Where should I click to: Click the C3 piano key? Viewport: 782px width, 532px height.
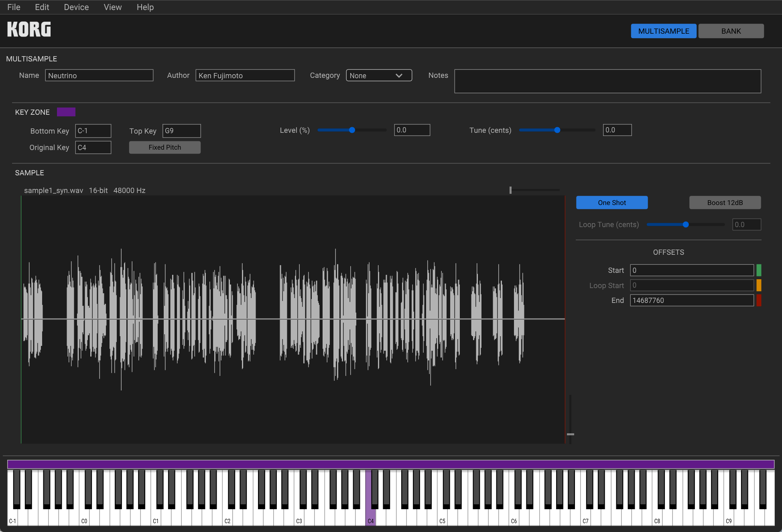click(x=299, y=518)
